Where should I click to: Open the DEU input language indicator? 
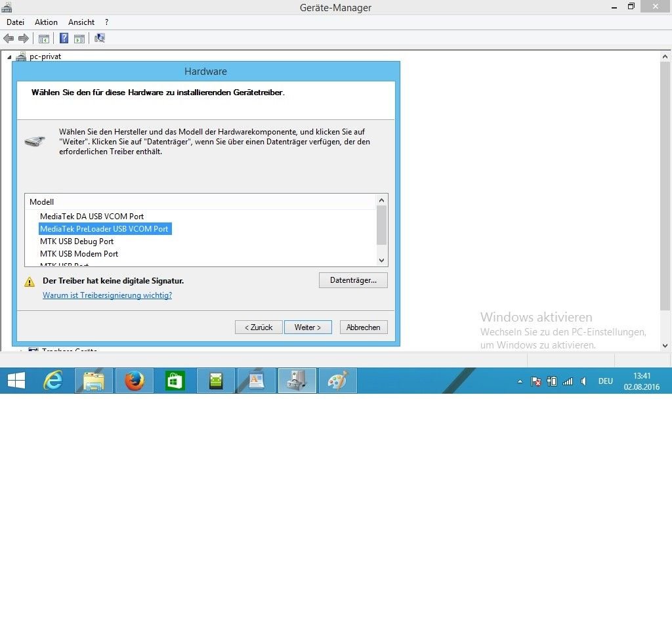(606, 381)
